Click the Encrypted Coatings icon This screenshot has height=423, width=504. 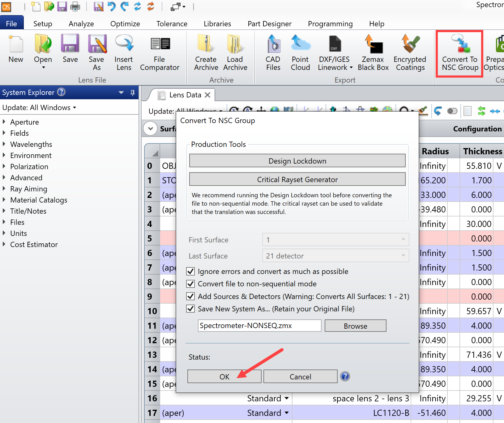[410, 44]
